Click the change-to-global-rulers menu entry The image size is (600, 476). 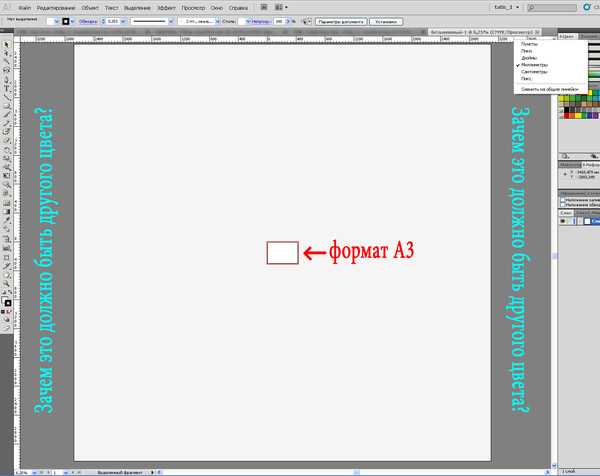[x=549, y=89]
